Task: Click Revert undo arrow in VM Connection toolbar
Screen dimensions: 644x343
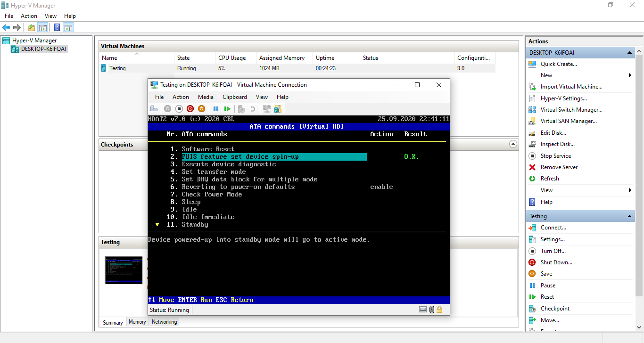Action: (x=253, y=109)
